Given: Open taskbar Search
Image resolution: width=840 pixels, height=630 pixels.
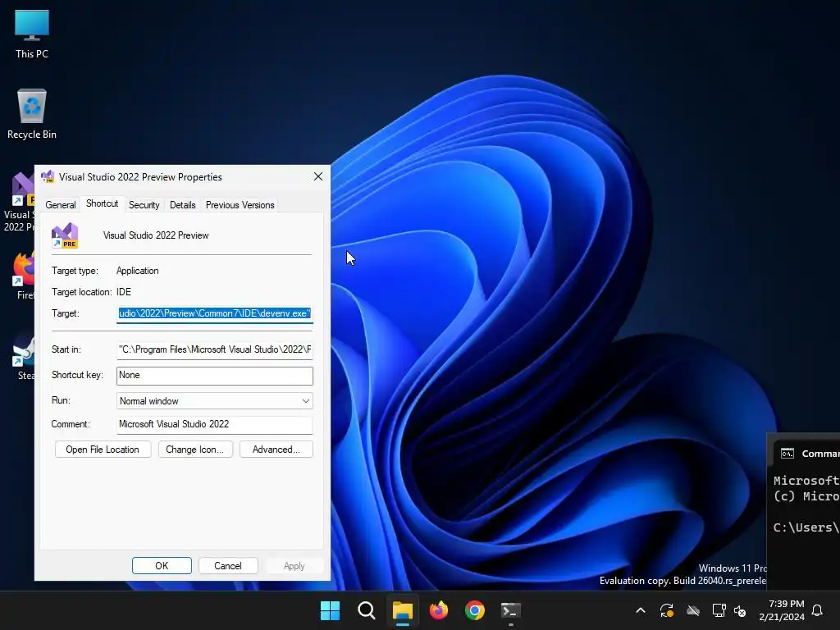Looking at the screenshot, I should point(367,610).
